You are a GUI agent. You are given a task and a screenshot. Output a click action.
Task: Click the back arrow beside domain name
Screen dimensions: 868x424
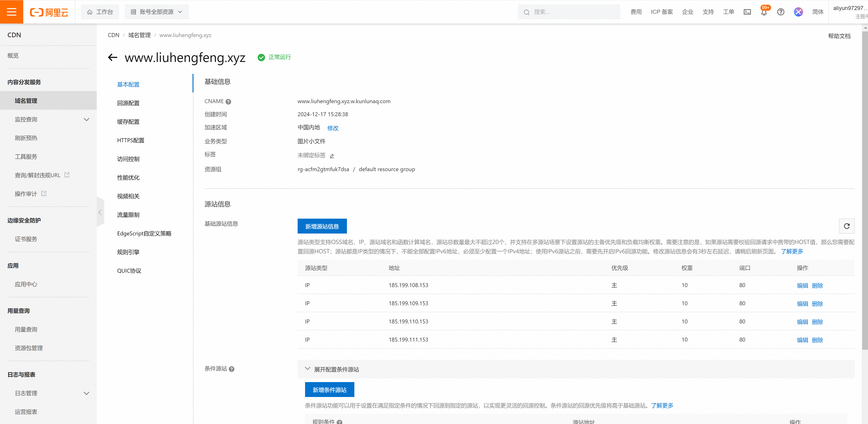click(113, 57)
